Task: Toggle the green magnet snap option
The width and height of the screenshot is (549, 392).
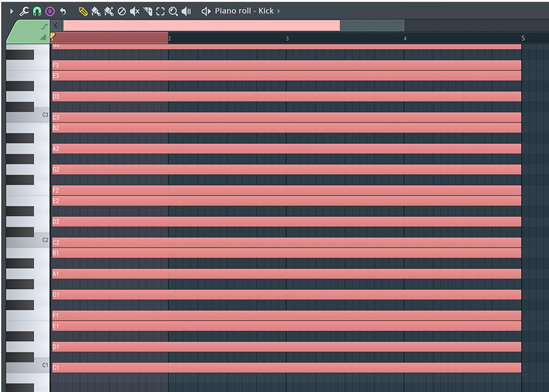Action: (37, 12)
